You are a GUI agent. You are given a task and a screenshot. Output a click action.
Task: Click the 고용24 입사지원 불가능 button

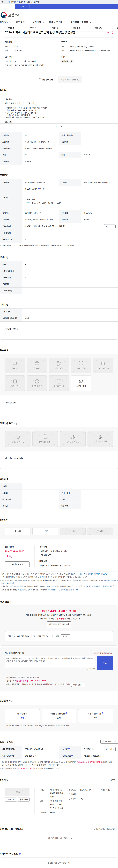coord(70,79)
